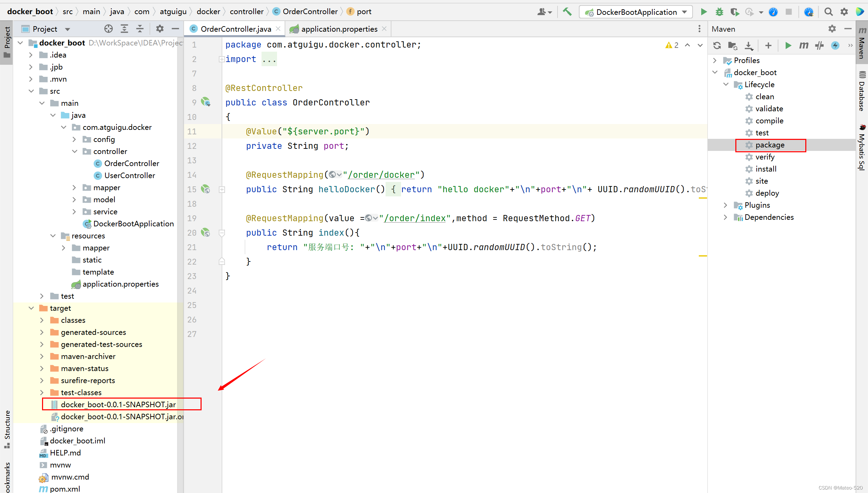Select docker_boot-0.0.1-SNAPSHOT.jar file
This screenshot has width=868, height=493.
(118, 404)
